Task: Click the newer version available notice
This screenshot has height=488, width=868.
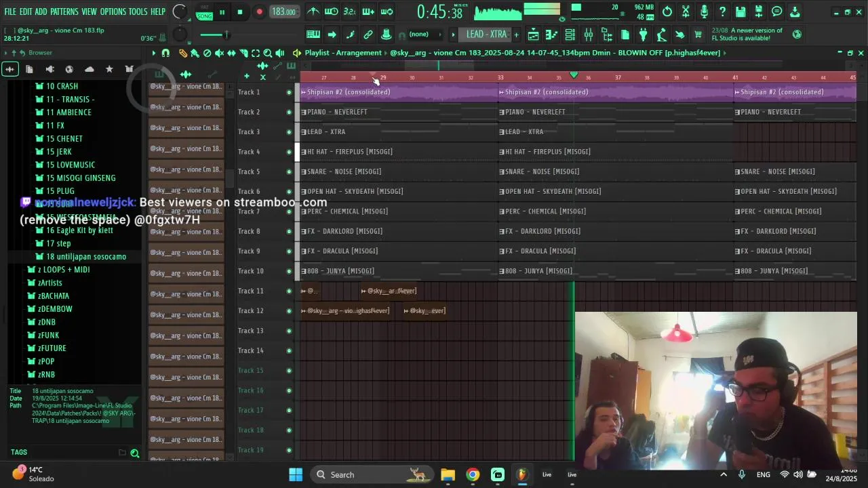Action: tap(747, 35)
